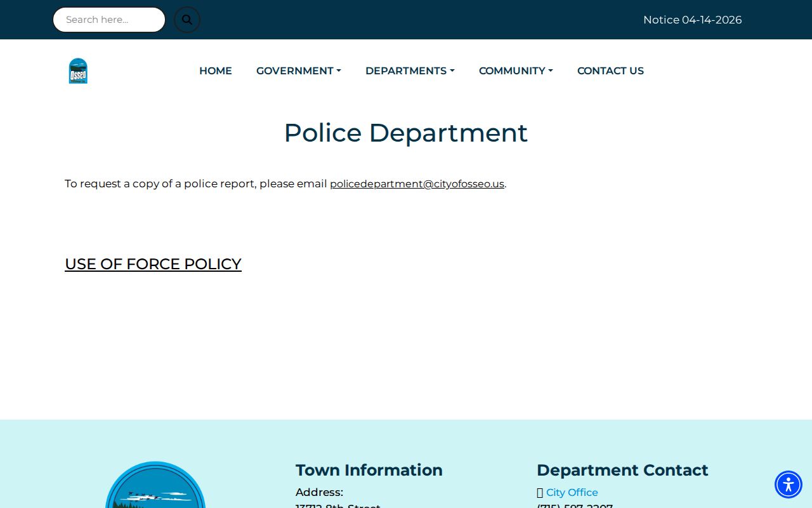Open the Notice 04-14-2026 link
Screen dimensions: 812x508
[692, 20]
